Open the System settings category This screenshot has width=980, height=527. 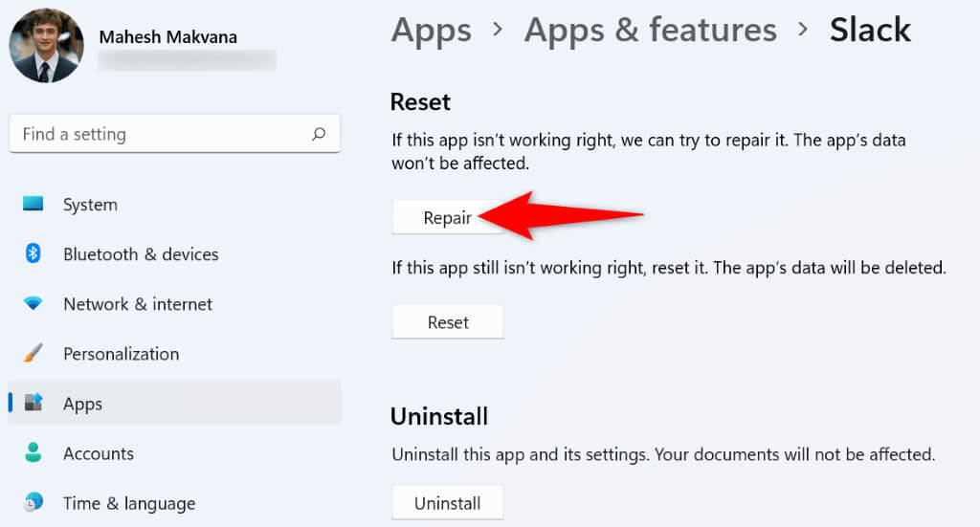coord(90,205)
